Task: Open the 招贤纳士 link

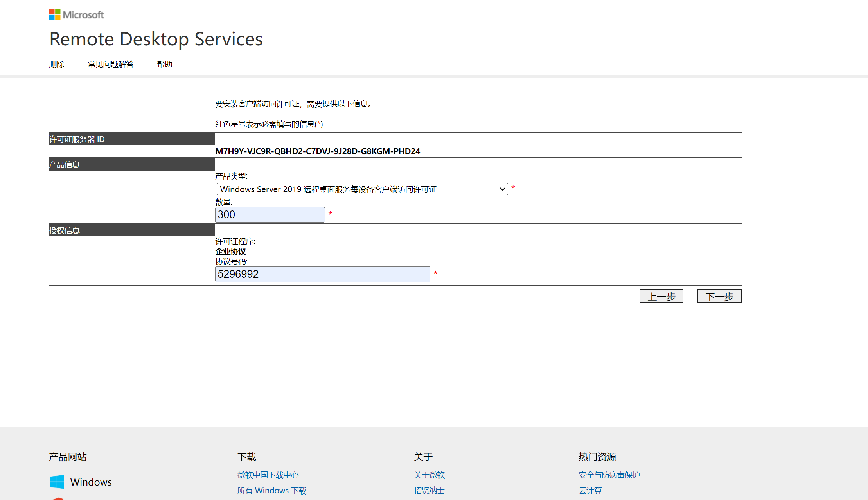Action: click(x=429, y=491)
